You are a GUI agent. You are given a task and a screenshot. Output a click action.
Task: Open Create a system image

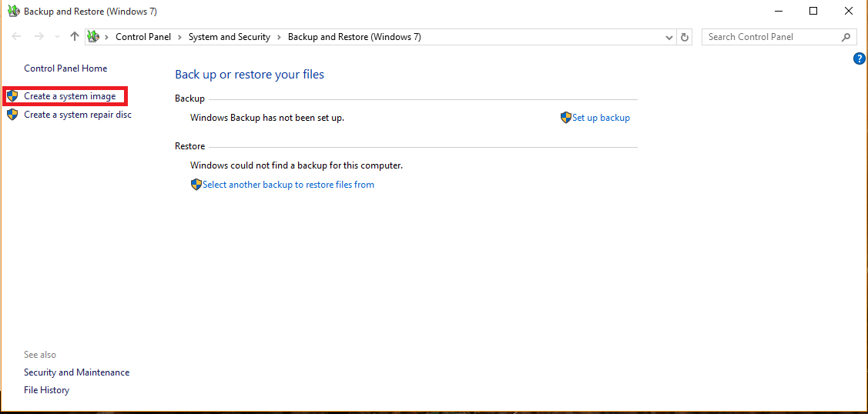[x=69, y=96]
